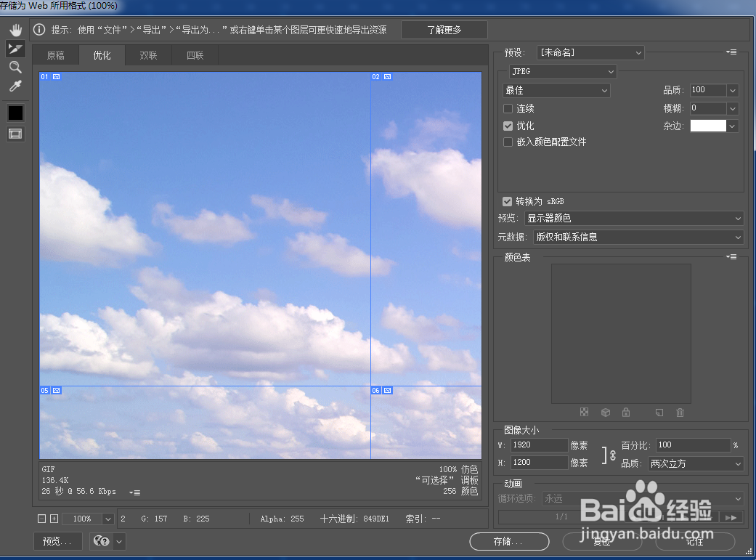Click the 模糊 blur value field

[x=708, y=108]
